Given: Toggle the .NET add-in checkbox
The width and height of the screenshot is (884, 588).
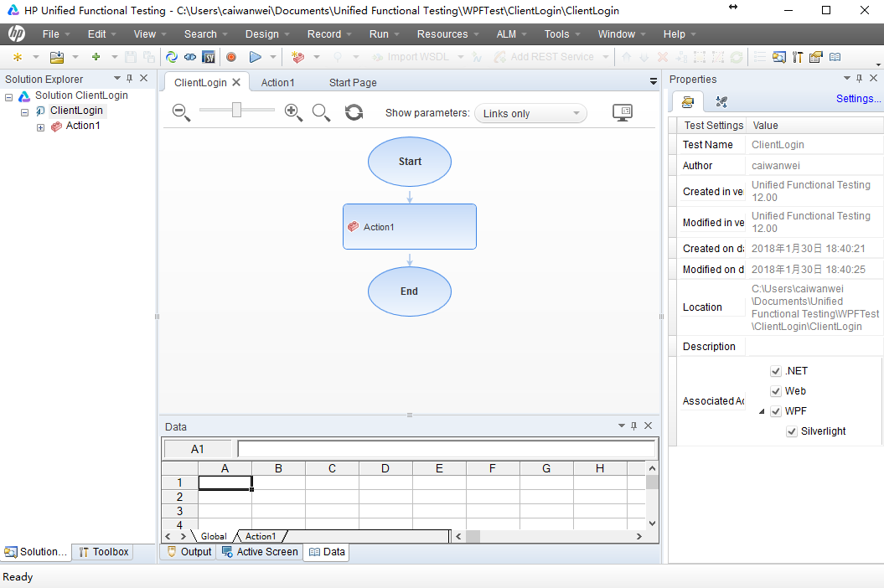Looking at the screenshot, I should [776, 371].
